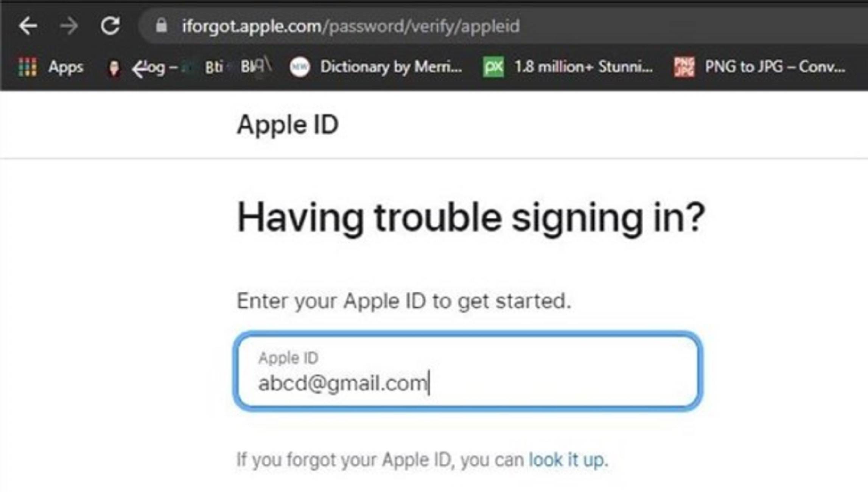Click the small Apple ID field label
Image resolution: width=868 pixels, height=492 pixels.
coord(288,358)
